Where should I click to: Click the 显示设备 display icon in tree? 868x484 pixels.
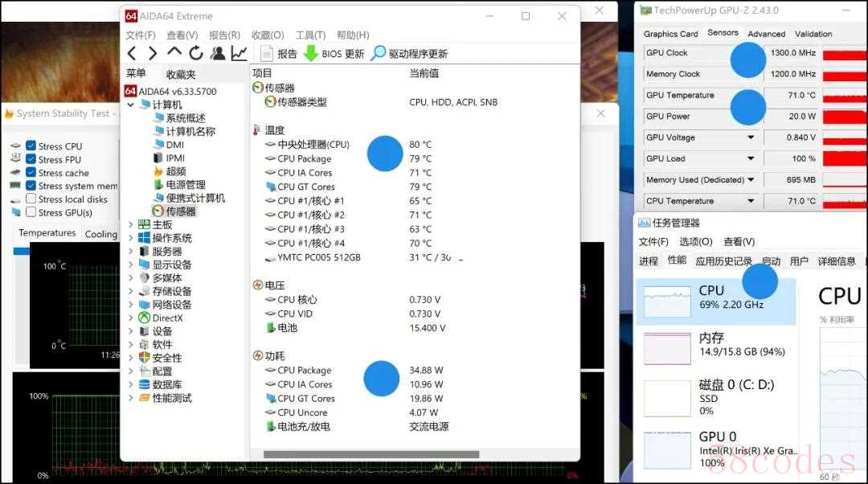(x=145, y=265)
